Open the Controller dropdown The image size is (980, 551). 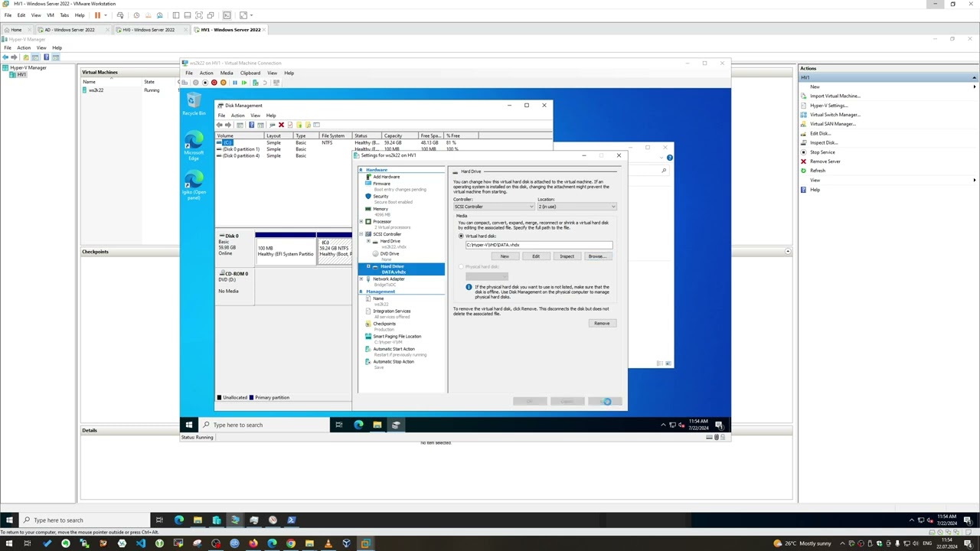[494, 207]
